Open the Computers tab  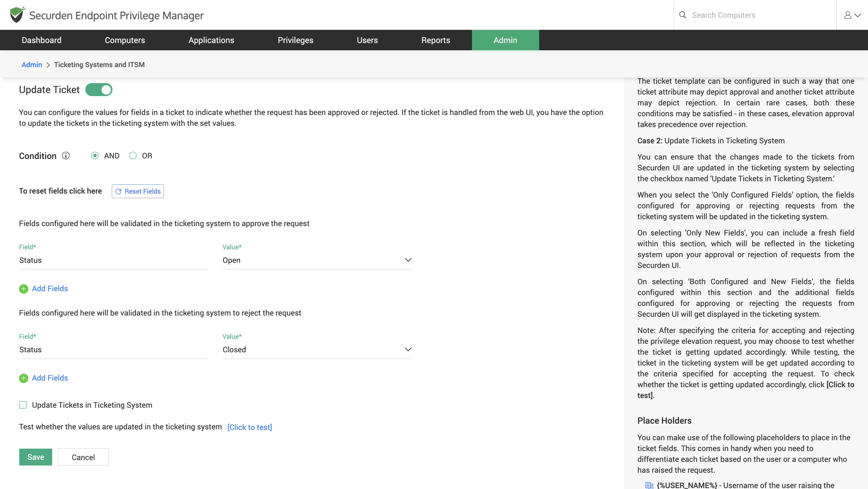tap(125, 40)
